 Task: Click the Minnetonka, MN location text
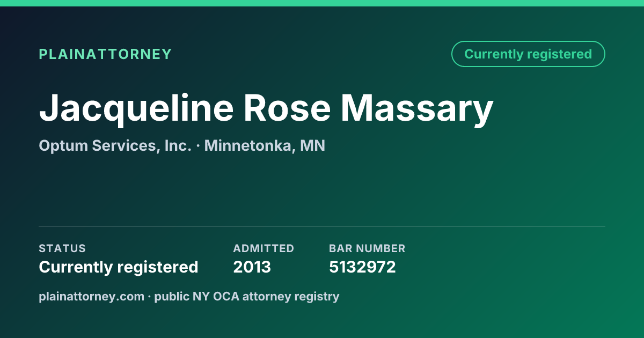pos(265,146)
